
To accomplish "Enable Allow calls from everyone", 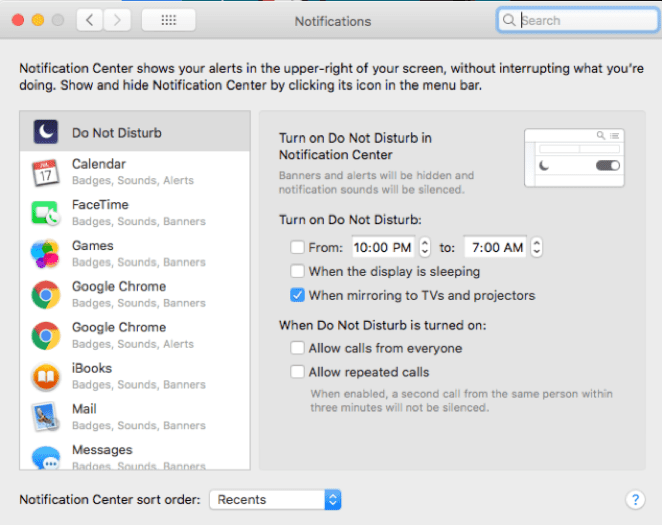I will click(x=297, y=348).
